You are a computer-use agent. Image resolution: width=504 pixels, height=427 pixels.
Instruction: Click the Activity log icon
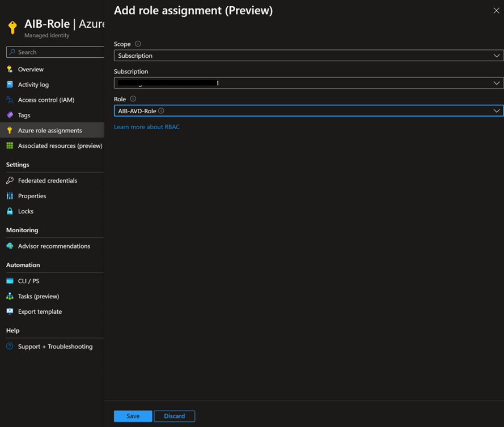10,84
